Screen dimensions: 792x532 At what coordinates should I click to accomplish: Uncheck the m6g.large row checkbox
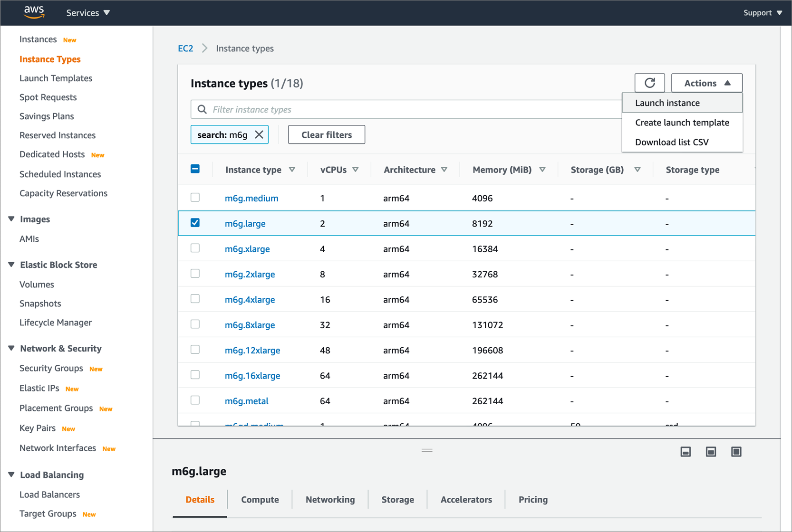[195, 222]
